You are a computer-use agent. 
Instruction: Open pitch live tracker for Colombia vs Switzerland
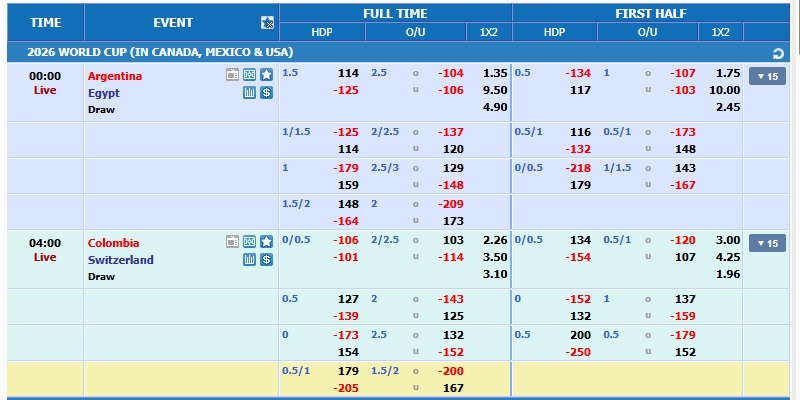pyautogui.click(x=249, y=242)
